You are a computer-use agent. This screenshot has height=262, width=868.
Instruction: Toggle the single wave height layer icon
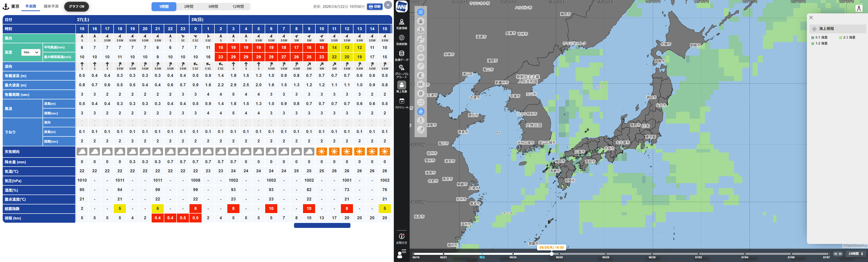pyautogui.click(x=421, y=75)
